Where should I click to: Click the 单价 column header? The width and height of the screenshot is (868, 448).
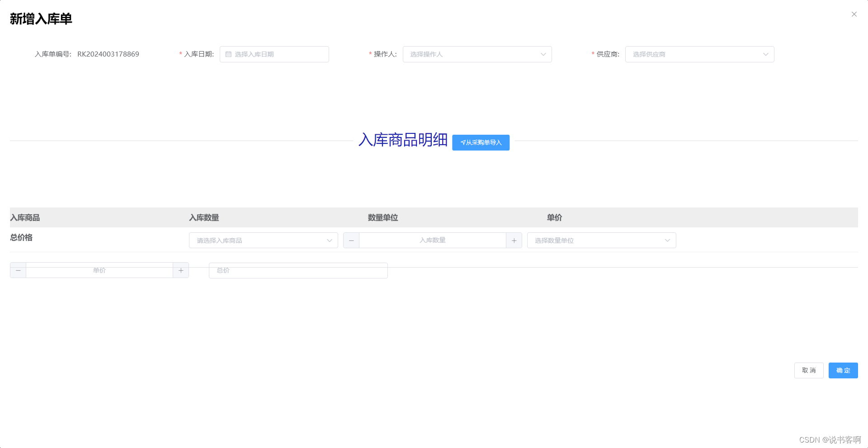[554, 218]
